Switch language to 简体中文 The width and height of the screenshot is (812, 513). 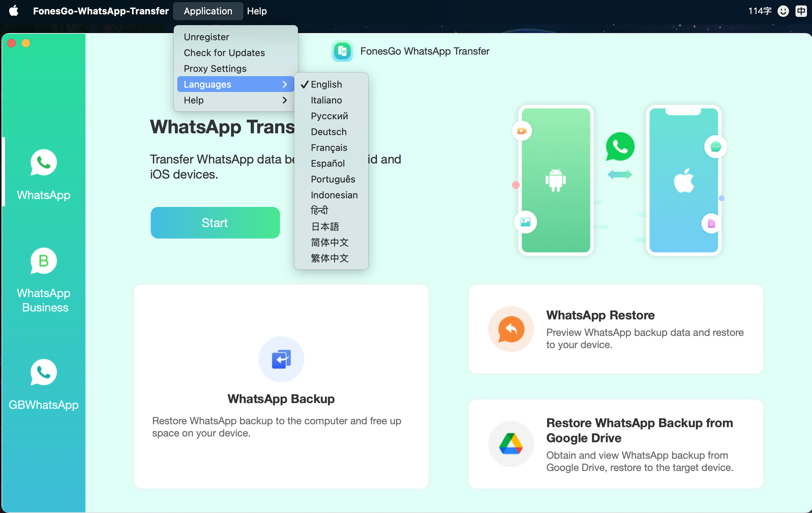pos(331,242)
